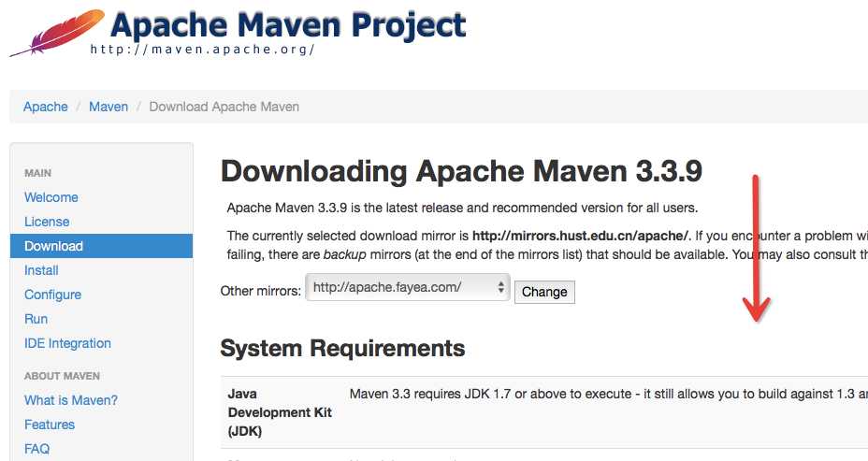Click the Java Development Kit (JDK) cell
Viewport: 868px width, 461px height.
coord(280,412)
